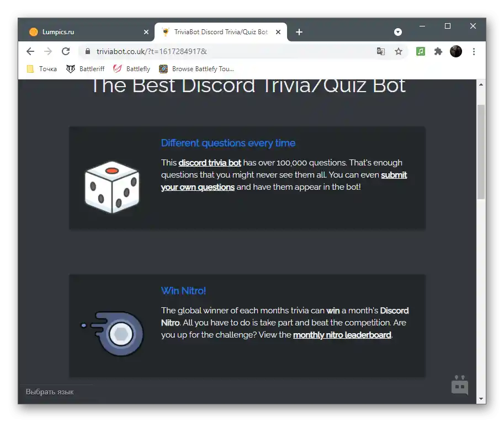Open the Точка bookmark folder
Viewport: 504px width, 422px height.
[x=42, y=69]
